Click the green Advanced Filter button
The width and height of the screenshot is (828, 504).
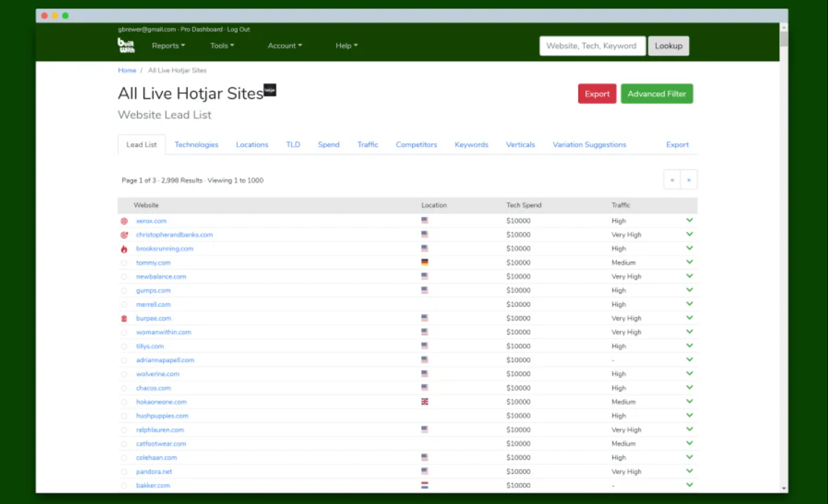tap(657, 94)
